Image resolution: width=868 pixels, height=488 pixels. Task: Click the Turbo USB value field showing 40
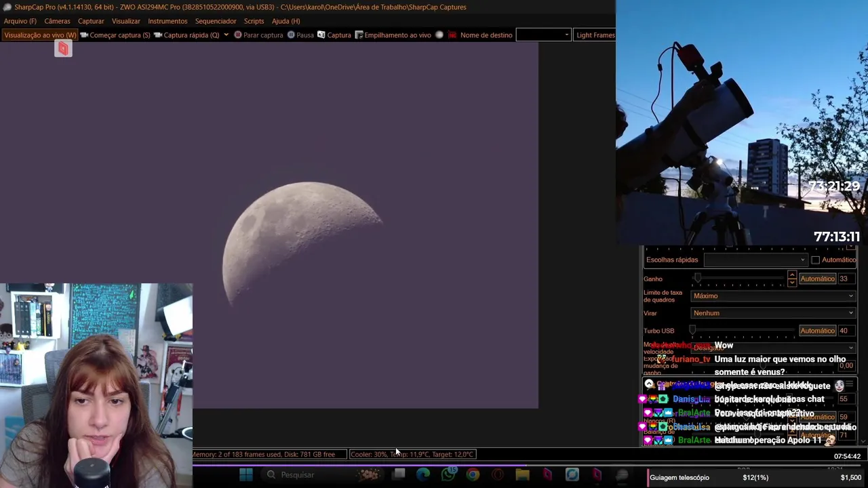click(x=846, y=331)
